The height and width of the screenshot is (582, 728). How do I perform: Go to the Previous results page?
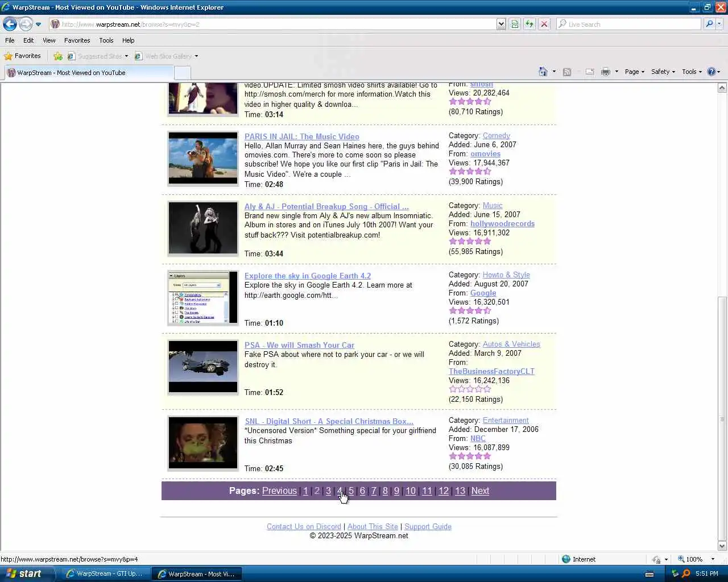tap(279, 491)
